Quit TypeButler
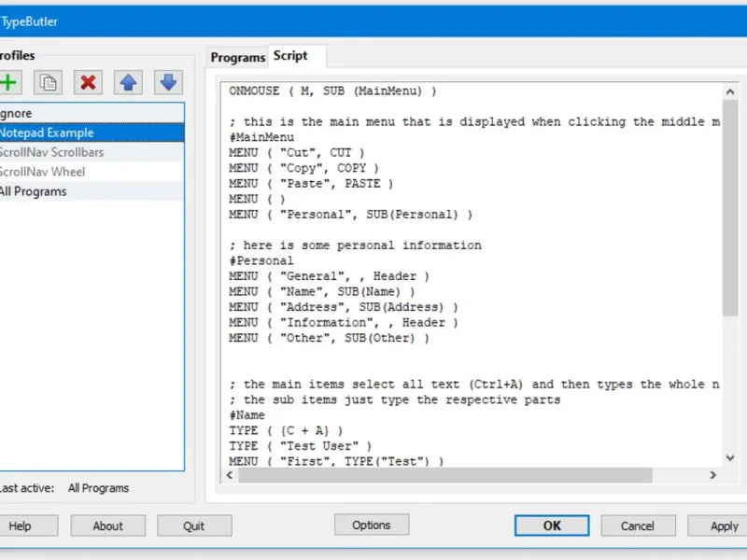The image size is (747, 560). pos(194,525)
